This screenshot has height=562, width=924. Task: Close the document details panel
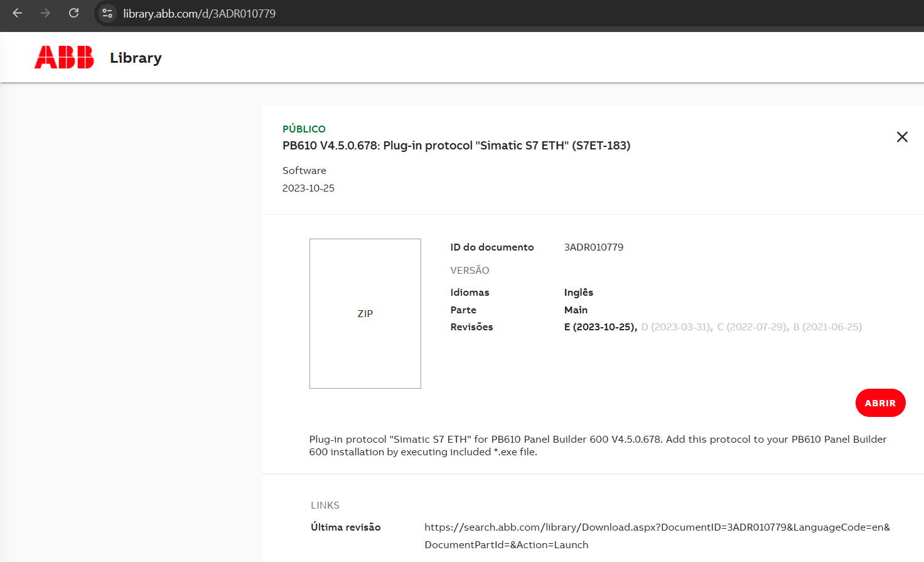(x=902, y=137)
